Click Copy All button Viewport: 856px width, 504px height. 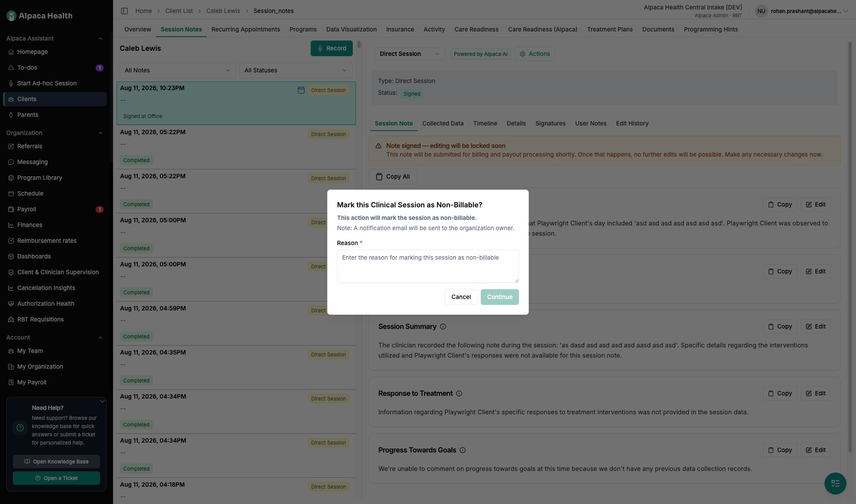click(x=393, y=177)
